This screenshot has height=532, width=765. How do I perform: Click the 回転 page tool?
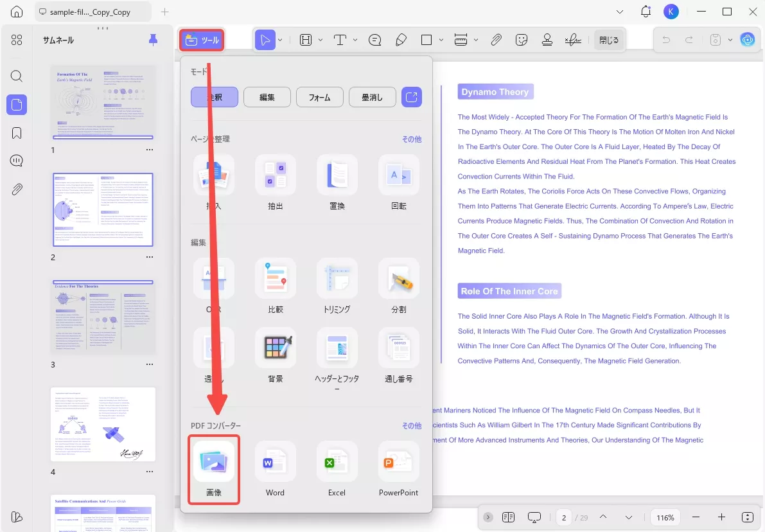399,183
